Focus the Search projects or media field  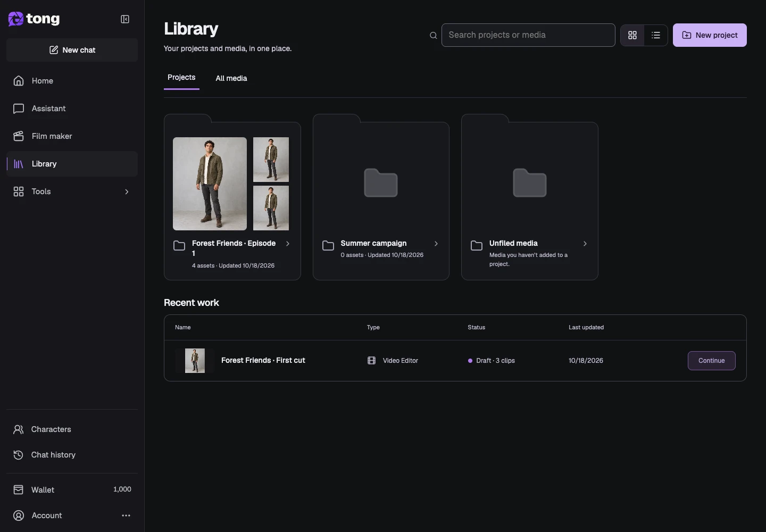(528, 35)
